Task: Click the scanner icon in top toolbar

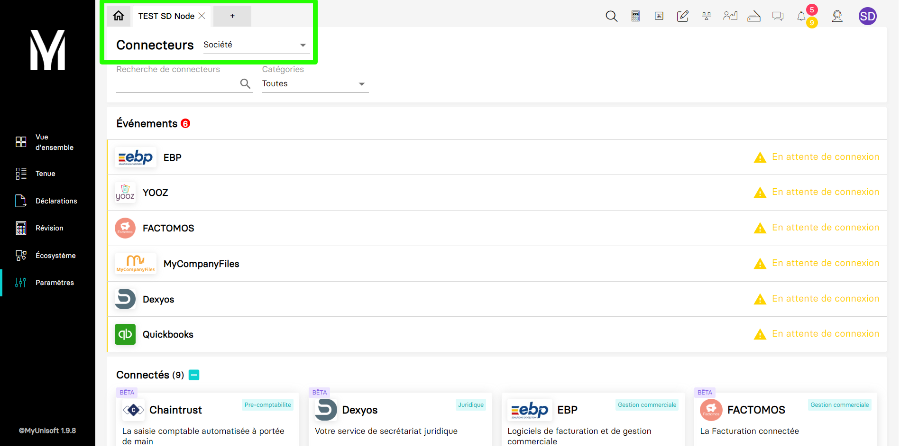Action: click(754, 17)
